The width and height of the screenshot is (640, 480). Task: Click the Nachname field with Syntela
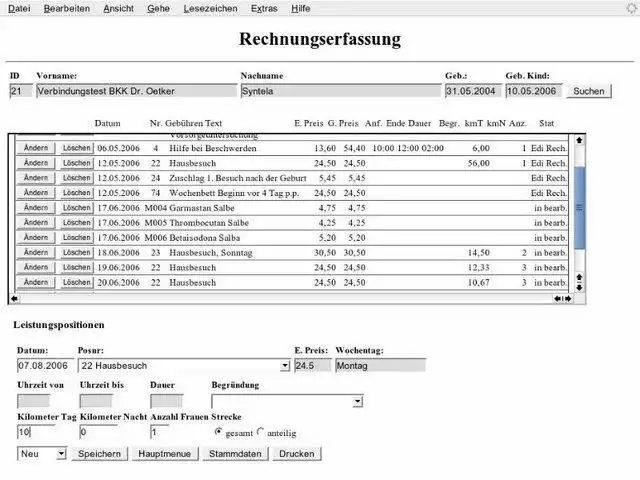click(x=341, y=91)
